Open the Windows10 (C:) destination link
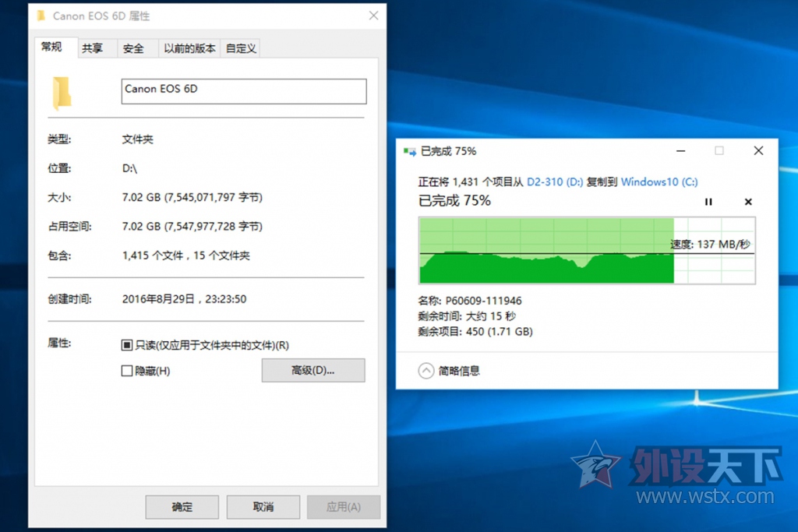 [659, 182]
